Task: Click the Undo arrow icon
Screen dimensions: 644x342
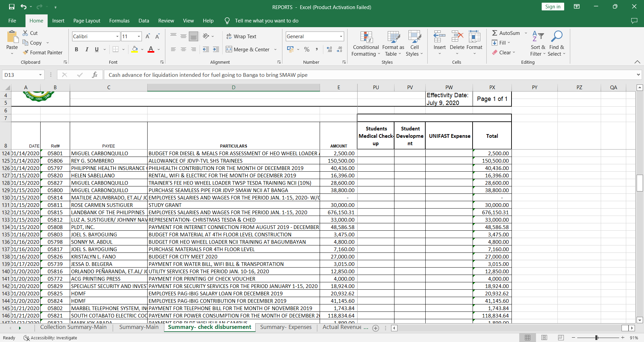Action: pyautogui.click(x=23, y=7)
